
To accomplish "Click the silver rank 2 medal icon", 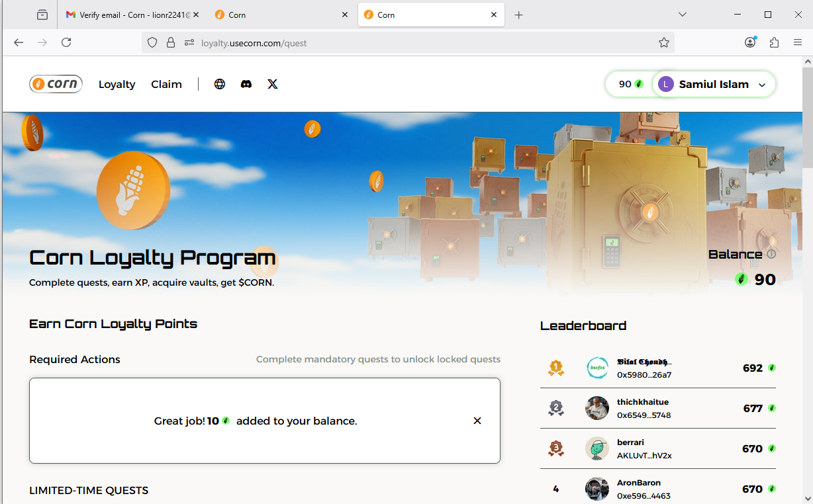I will (555, 408).
